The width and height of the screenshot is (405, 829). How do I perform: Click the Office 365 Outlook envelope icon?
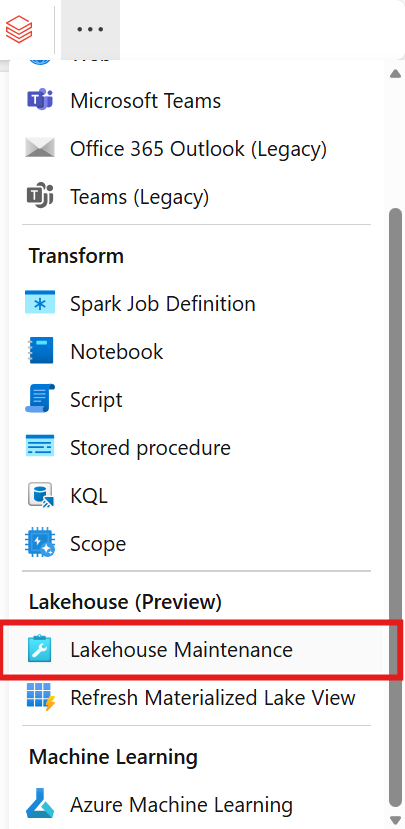40,149
